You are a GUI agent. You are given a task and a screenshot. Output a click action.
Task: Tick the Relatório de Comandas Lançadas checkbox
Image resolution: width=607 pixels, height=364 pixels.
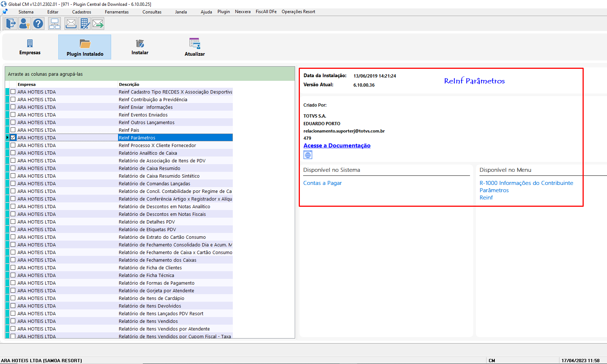pyautogui.click(x=13, y=183)
